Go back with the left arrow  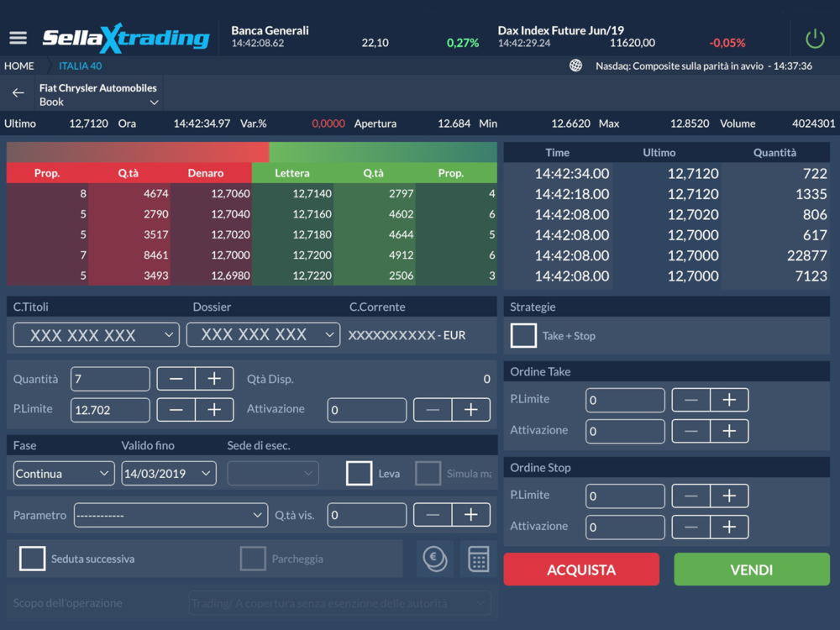point(18,92)
